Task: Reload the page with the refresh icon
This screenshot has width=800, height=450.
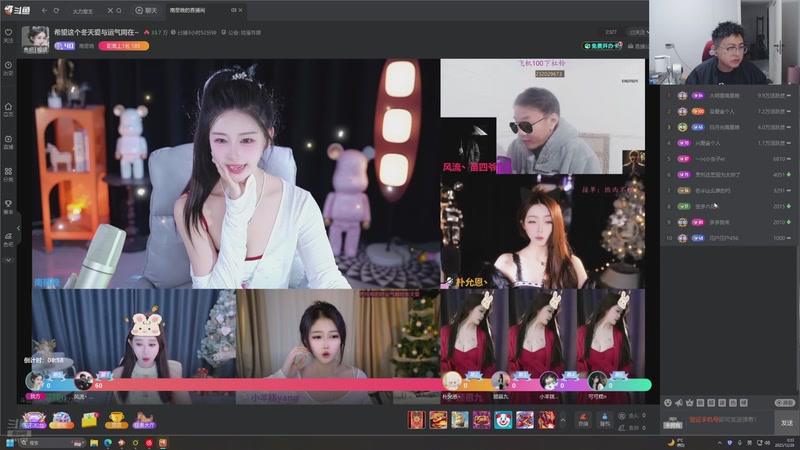Action: pyautogui.click(x=56, y=10)
